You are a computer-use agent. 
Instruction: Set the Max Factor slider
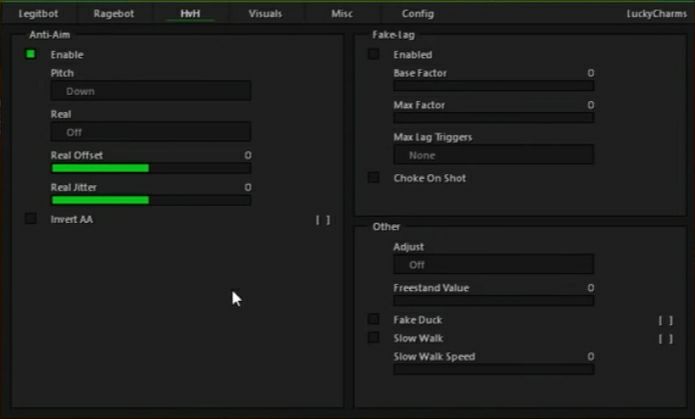pos(494,117)
